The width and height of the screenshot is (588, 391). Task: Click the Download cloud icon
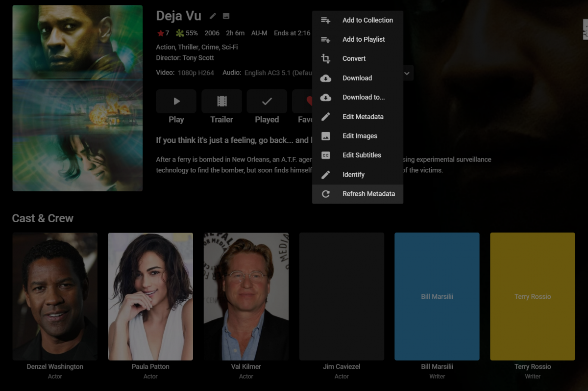pyautogui.click(x=325, y=78)
